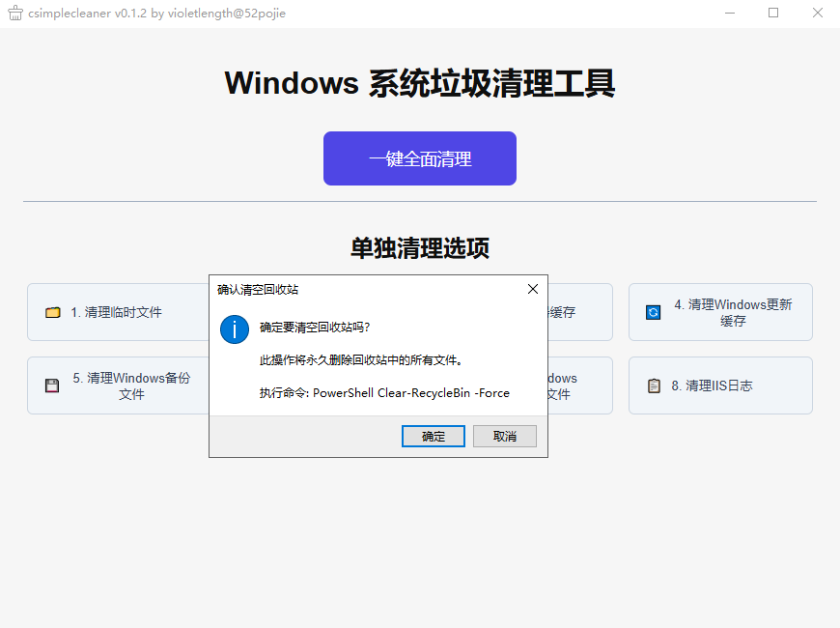
Task: Minimize the csimplecleaner window
Action: point(731,14)
